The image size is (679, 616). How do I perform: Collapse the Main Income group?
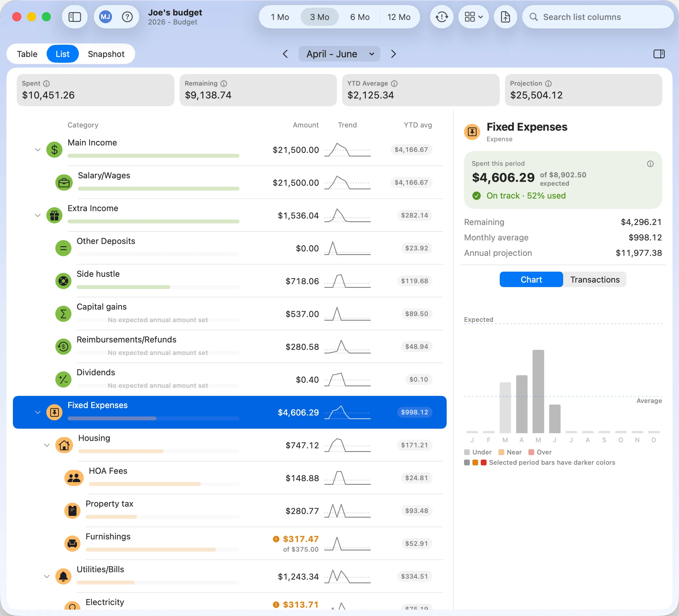(38, 150)
